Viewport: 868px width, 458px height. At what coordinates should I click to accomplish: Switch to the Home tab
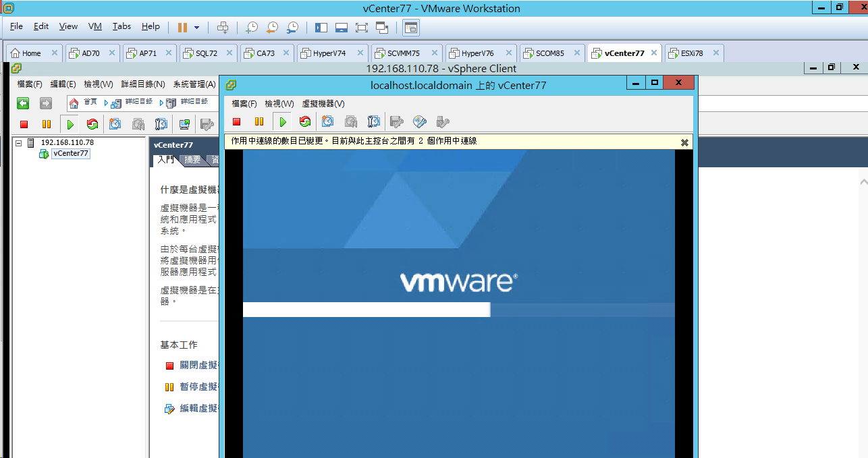(31, 53)
